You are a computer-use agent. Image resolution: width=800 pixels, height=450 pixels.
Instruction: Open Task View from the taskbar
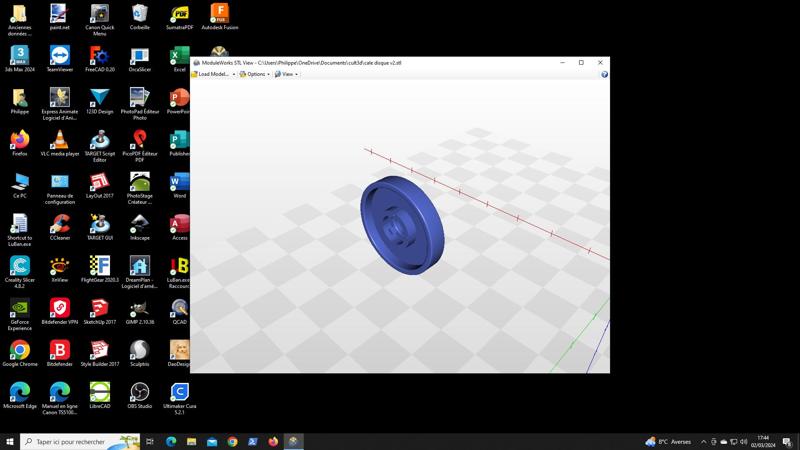click(150, 441)
